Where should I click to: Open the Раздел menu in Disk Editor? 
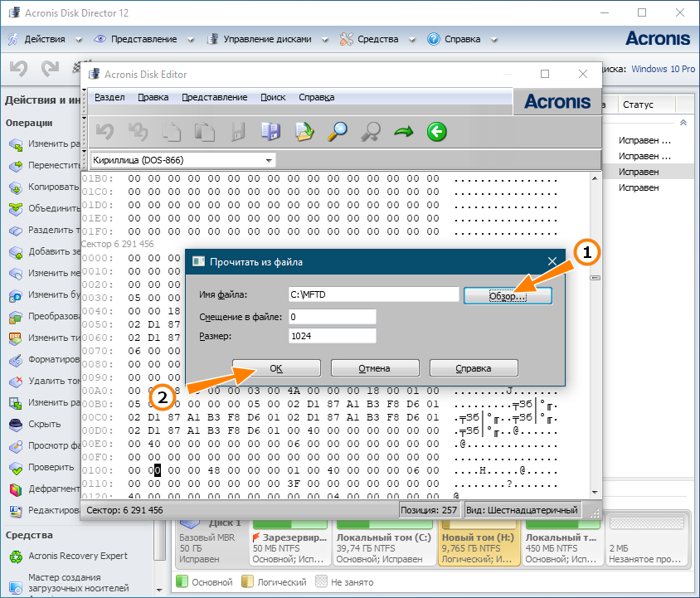(109, 97)
